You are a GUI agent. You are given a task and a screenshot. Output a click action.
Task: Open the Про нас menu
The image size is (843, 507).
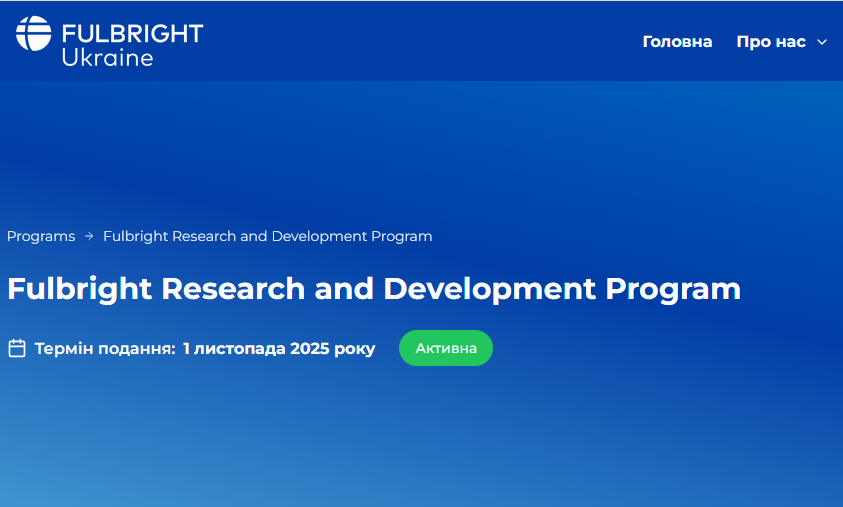771,42
